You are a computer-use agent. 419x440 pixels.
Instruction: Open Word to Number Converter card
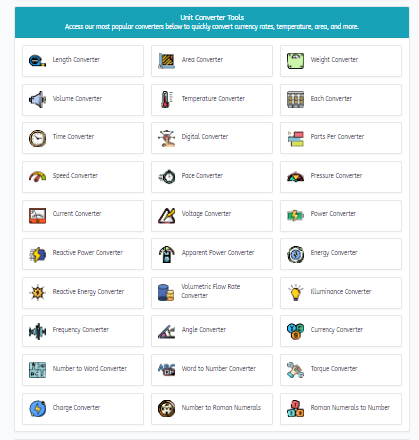click(x=212, y=370)
